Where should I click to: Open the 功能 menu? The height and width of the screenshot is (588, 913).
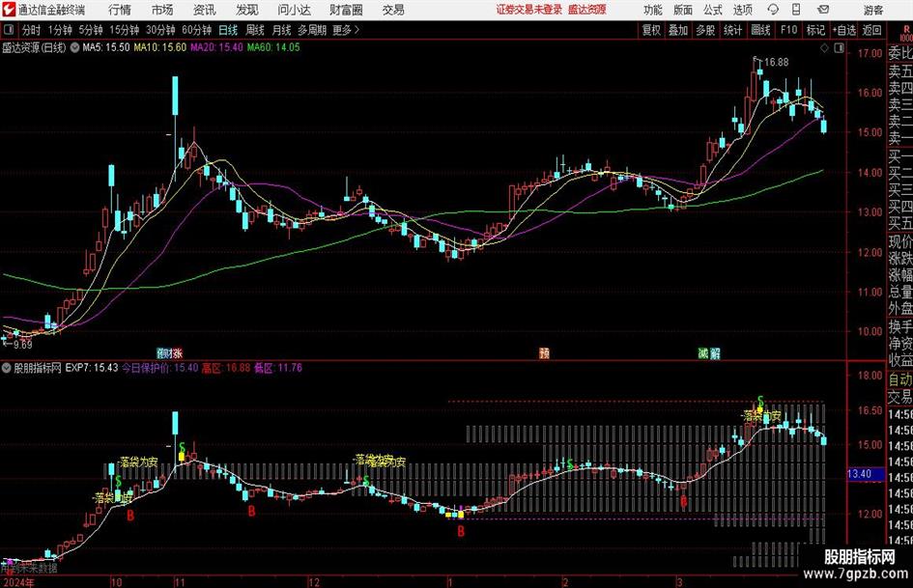pyautogui.click(x=652, y=10)
